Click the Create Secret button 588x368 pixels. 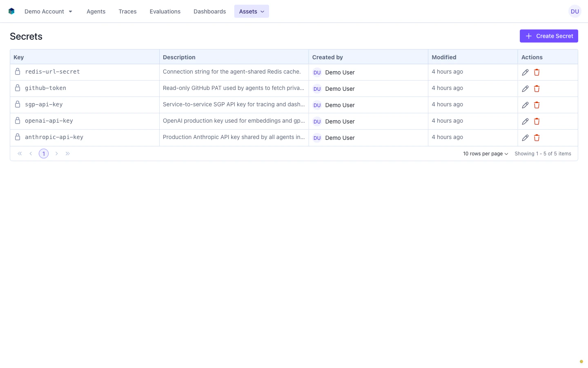(549, 36)
